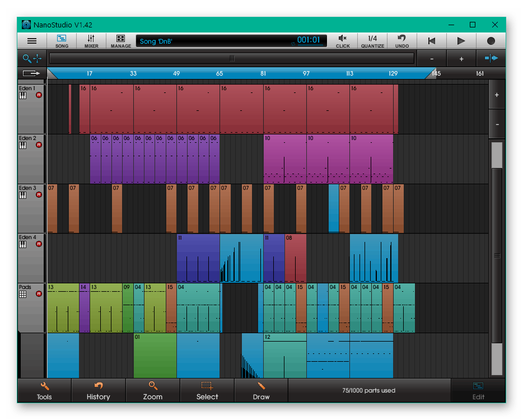Start playback with Play button
The image size is (523, 420).
[x=461, y=41]
